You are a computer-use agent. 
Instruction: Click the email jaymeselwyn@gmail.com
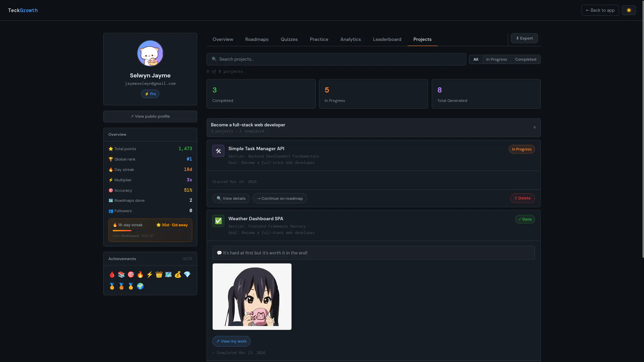coord(150,84)
